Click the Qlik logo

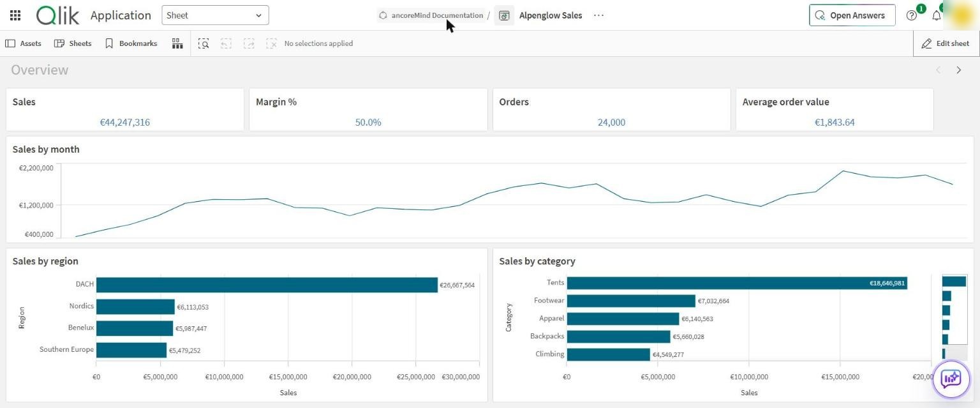[57, 15]
